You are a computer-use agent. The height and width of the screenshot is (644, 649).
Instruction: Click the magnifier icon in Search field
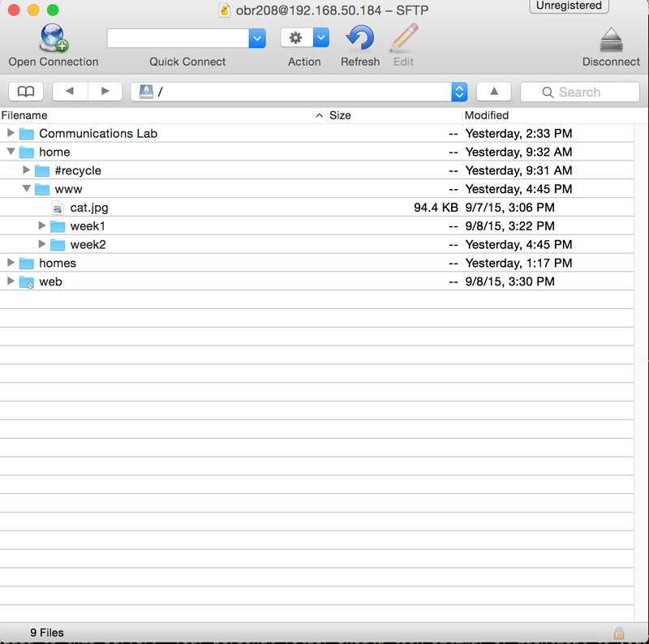click(548, 92)
